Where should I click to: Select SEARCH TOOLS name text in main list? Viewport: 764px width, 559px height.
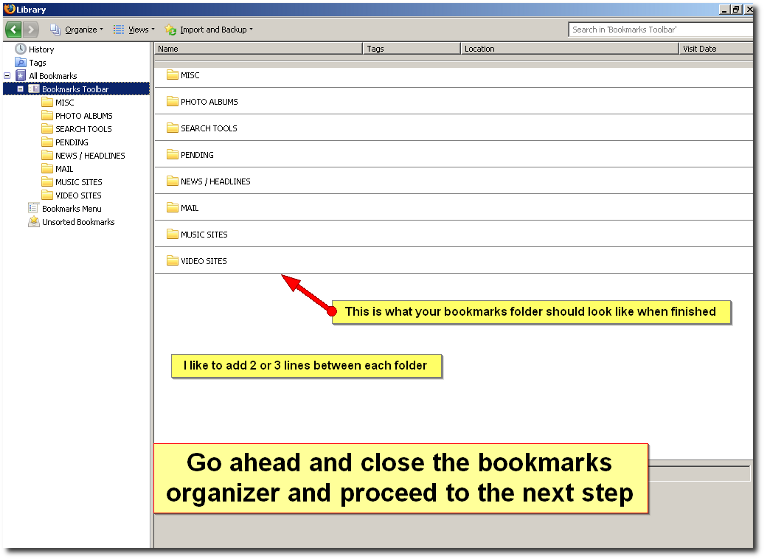click(x=209, y=128)
